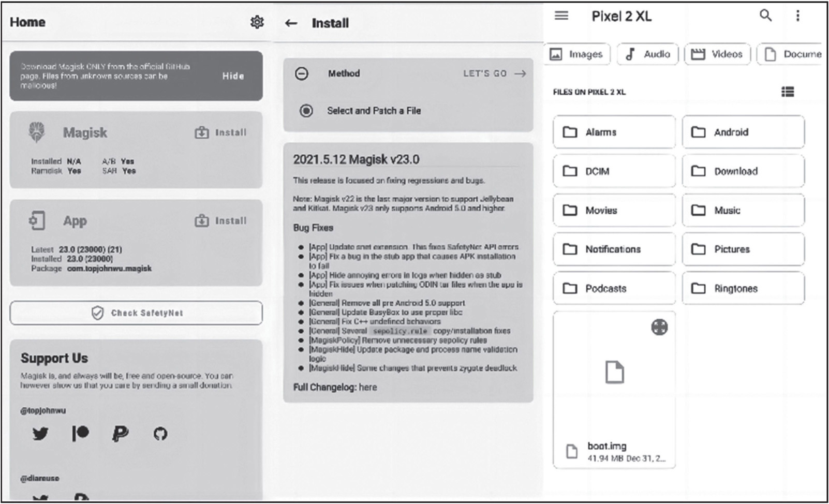
Task: Switch file list view layout
Action: pos(788,92)
